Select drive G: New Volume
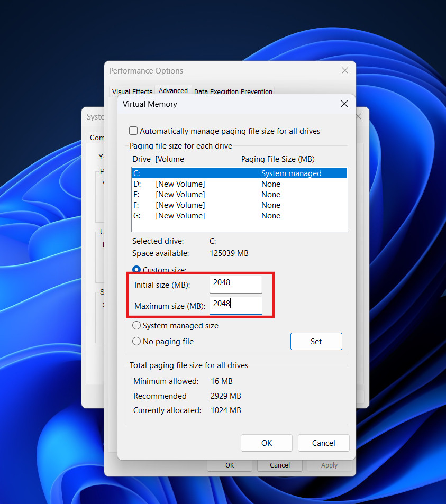The width and height of the screenshot is (446, 504). [x=239, y=216]
